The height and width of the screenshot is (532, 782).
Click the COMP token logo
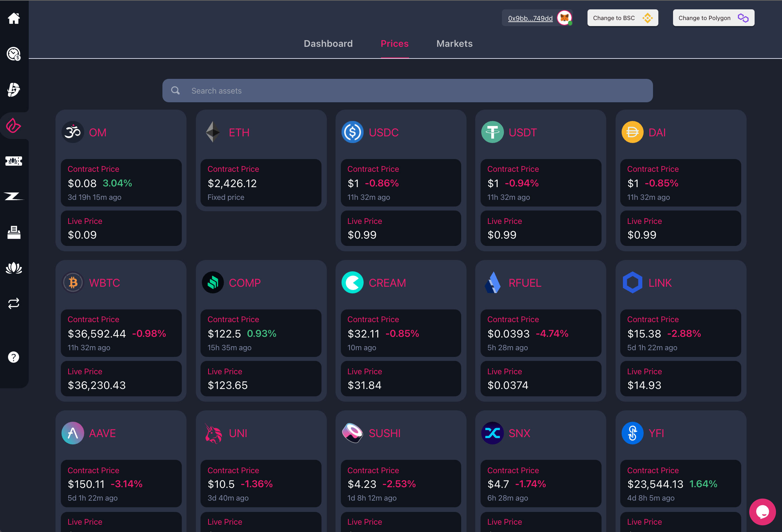[x=213, y=282]
